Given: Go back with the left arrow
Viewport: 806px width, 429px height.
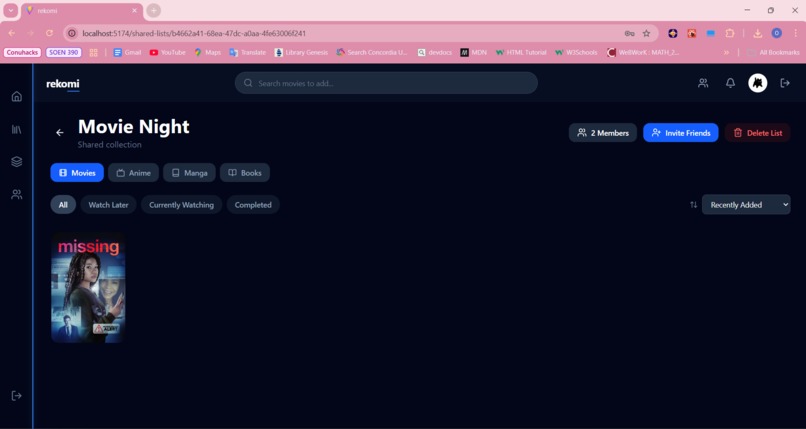Looking at the screenshot, I should click(x=60, y=133).
